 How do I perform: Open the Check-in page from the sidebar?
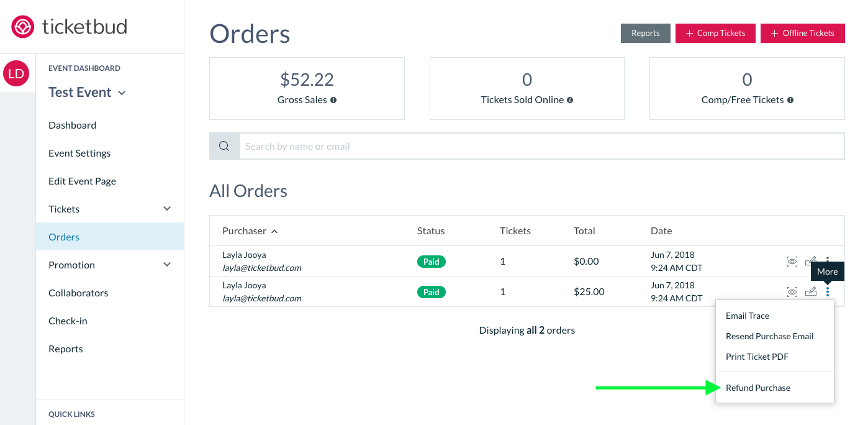(68, 321)
